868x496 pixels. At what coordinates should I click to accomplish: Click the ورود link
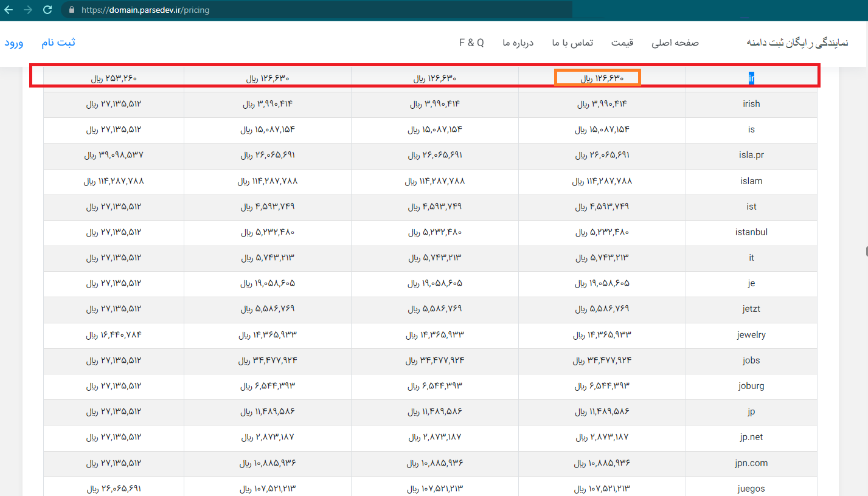[14, 43]
